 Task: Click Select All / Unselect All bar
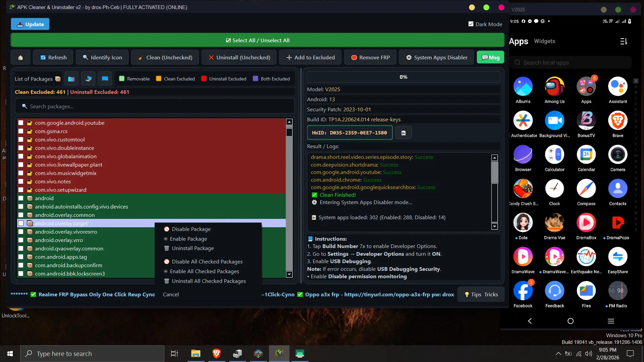(x=258, y=40)
